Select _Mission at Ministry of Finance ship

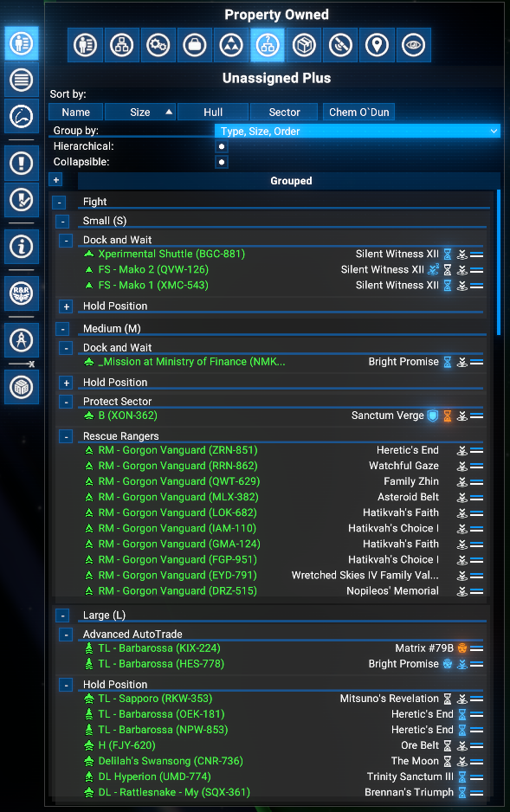coord(191,362)
